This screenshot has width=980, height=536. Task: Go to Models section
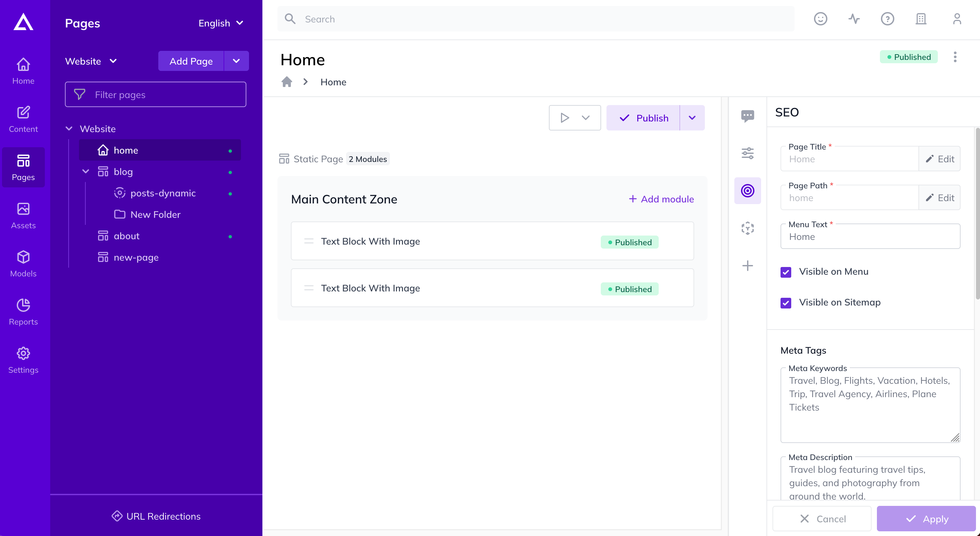[x=23, y=264]
